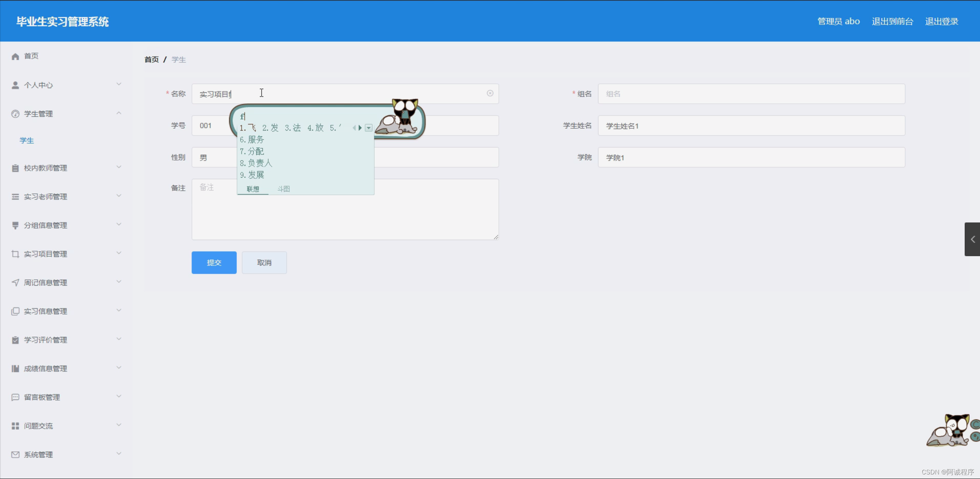Open the IME candidate dropdown arrow
The width and height of the screenshot is (980, 479).
[369, 128]
